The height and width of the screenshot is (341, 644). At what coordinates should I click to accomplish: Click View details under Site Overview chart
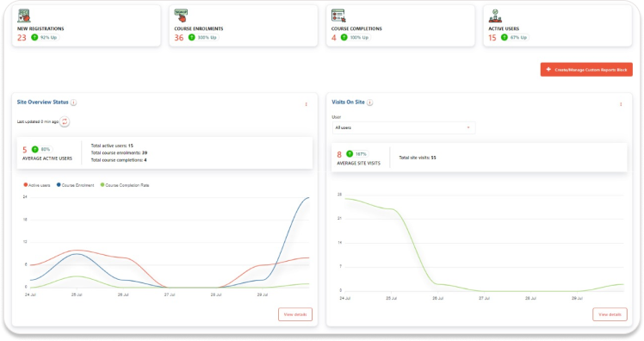[295, 314]
